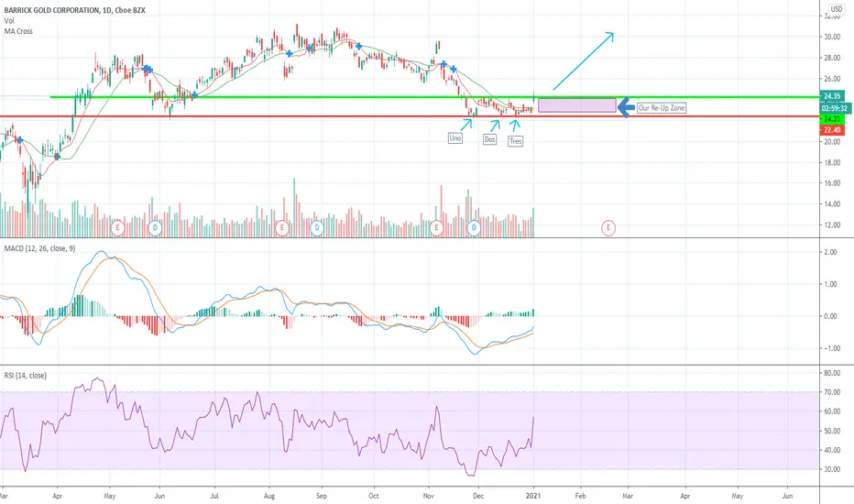Viewport: 854px width, 504px height.
Task: Open the dividend marker near September
Action: [x=317, y=228]
